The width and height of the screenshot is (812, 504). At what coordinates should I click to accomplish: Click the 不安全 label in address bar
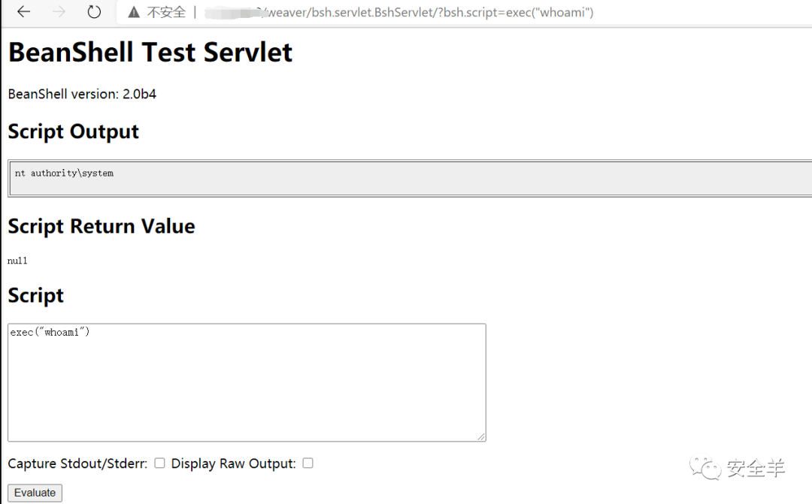pos(166,12)
